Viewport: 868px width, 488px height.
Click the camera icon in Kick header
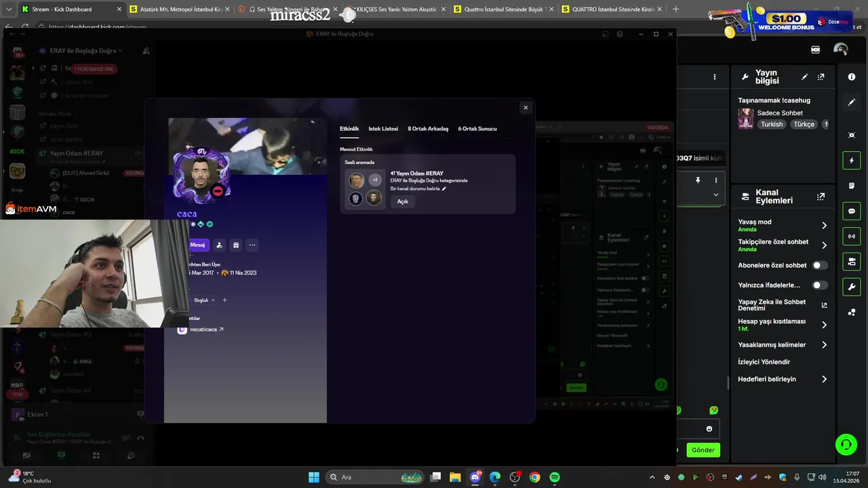pyautogui.click(x=815, y=49)
